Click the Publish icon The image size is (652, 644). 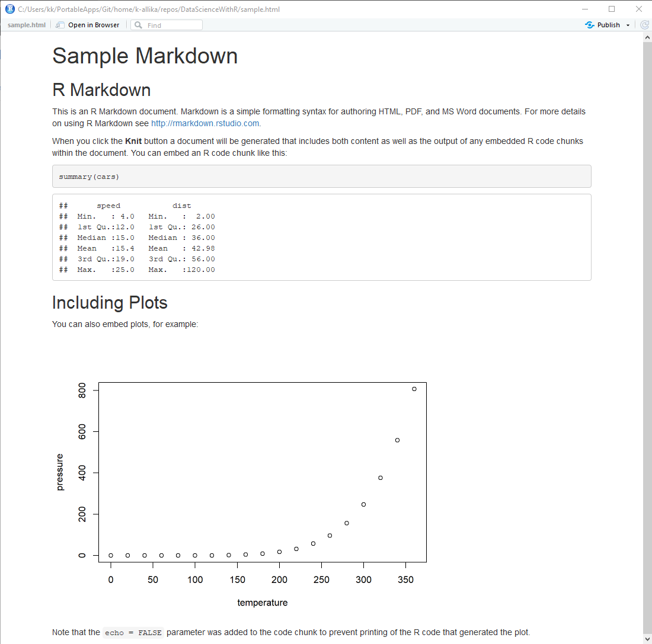[589, 25]
